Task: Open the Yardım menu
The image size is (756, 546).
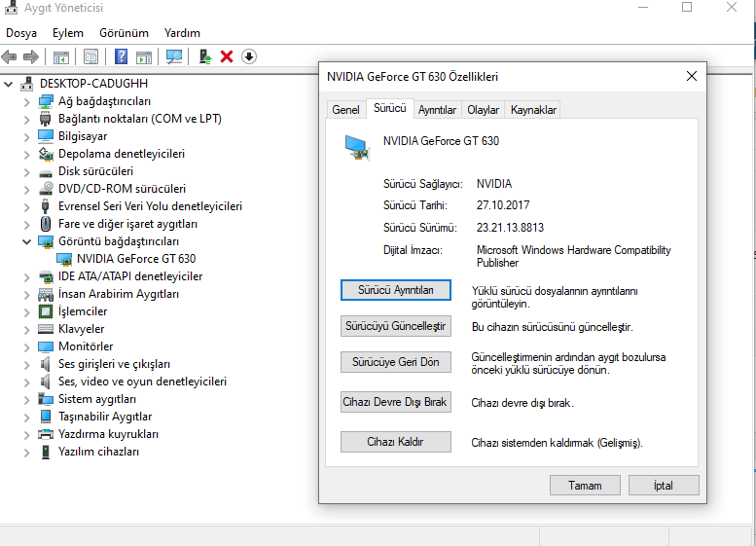Action: (182, 33)
